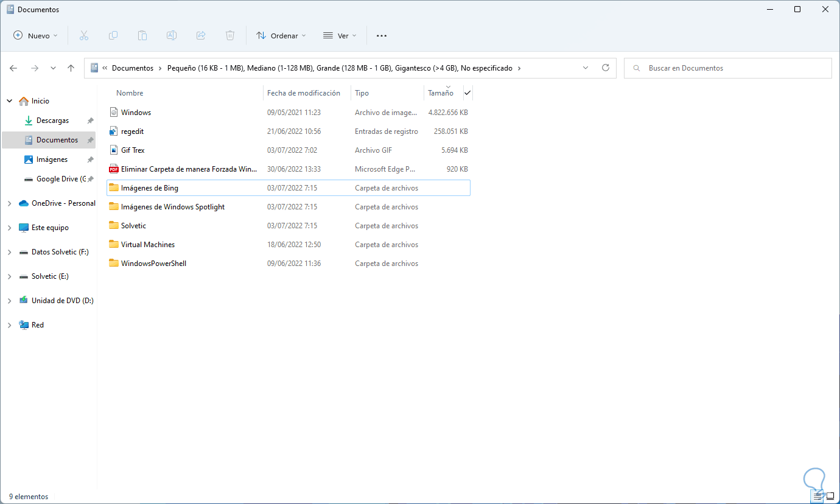Click the pin icon next to Descargas
840x504 pixels.
[x=90, y=121]
